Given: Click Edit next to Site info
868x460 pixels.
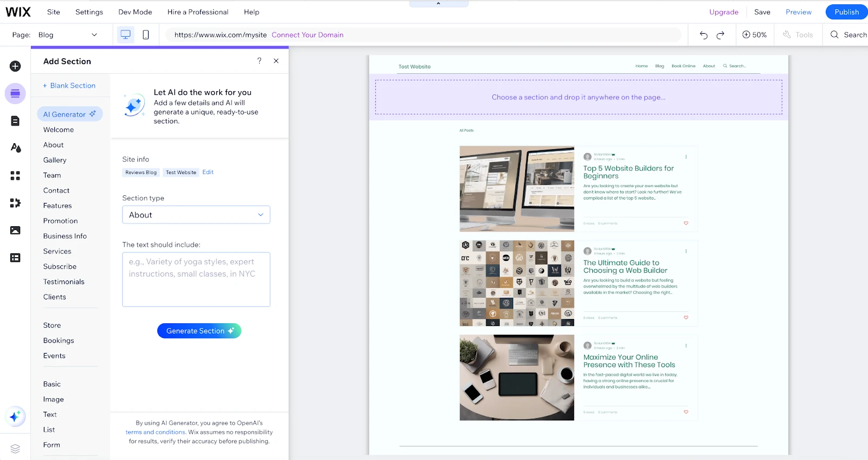Looking at the screenshot, I should click(208, 172).
